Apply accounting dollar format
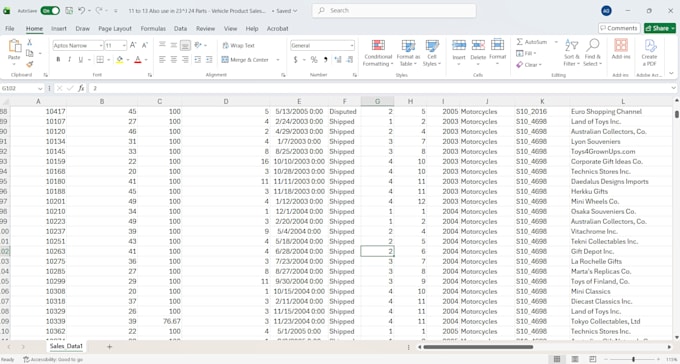 tap(296, 60)
